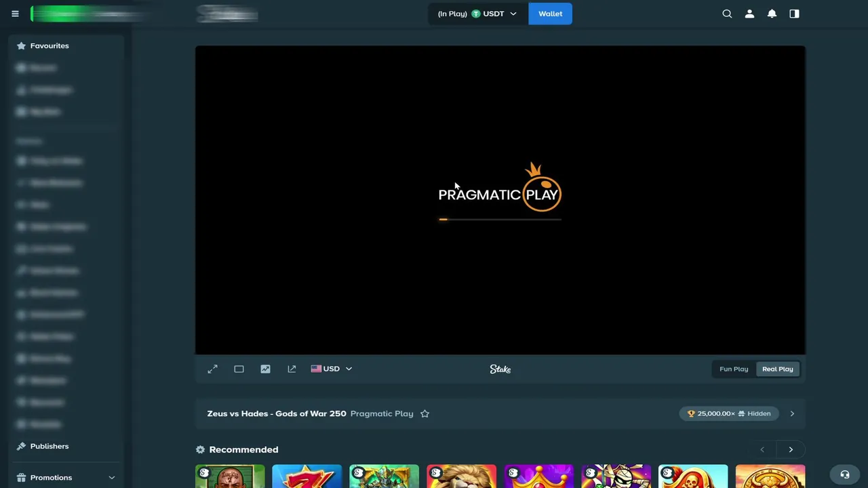Click the Stake logo below game
The height and width of the screenshot is (488, 868).
pos(500,369)
